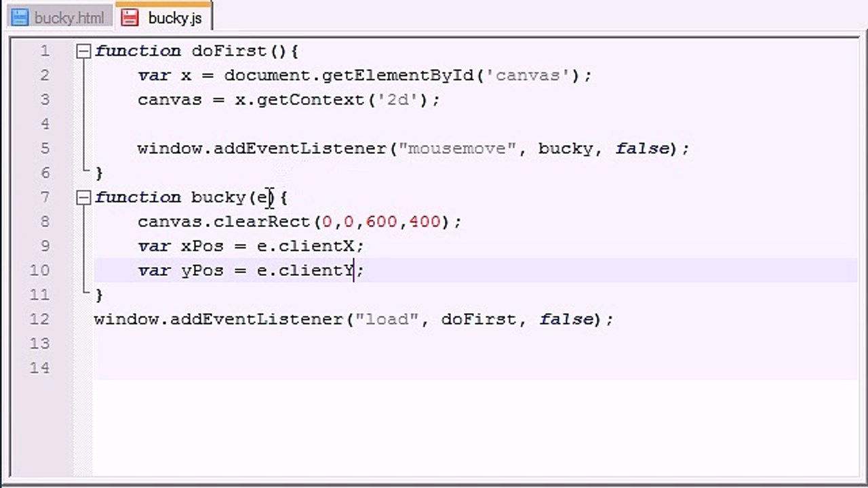Click the variable 'yPos' on line 10
This screenshot has width=868, height=488.
pyautogui.click(x=202, y=271)
